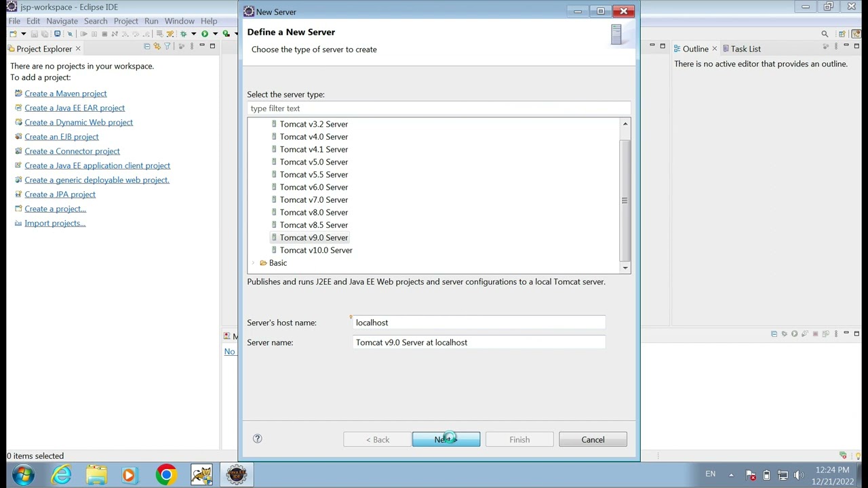Click the server type filter text field

click(439, 108)
